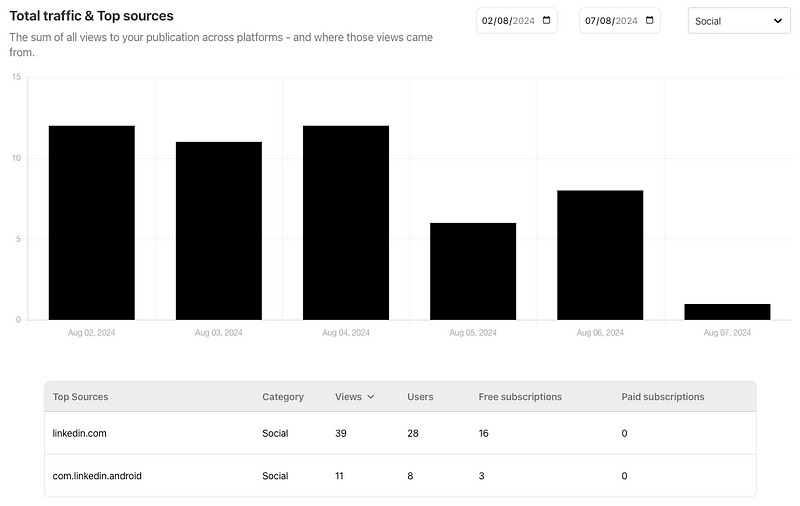Image resolution: width=800 pixels, height=506 pixels.
Task: Click the Aug 03, 2024 bar
Action: click(x=219, y=231)
